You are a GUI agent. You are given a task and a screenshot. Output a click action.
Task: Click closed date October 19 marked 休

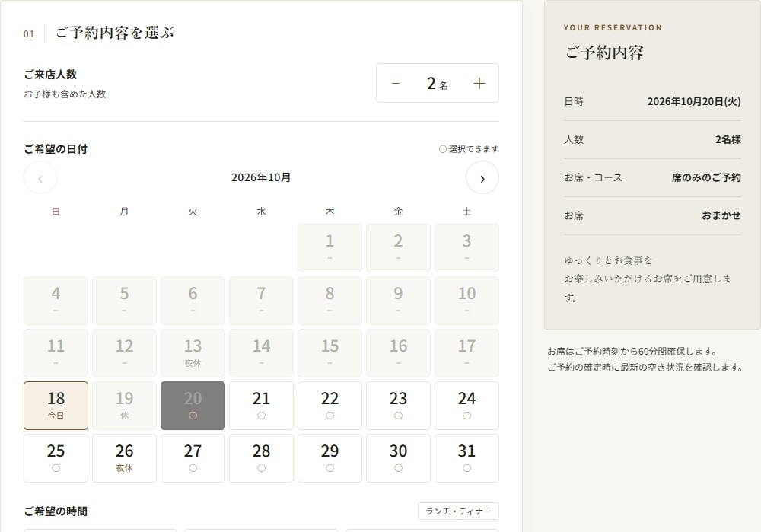tap(124, 406)
